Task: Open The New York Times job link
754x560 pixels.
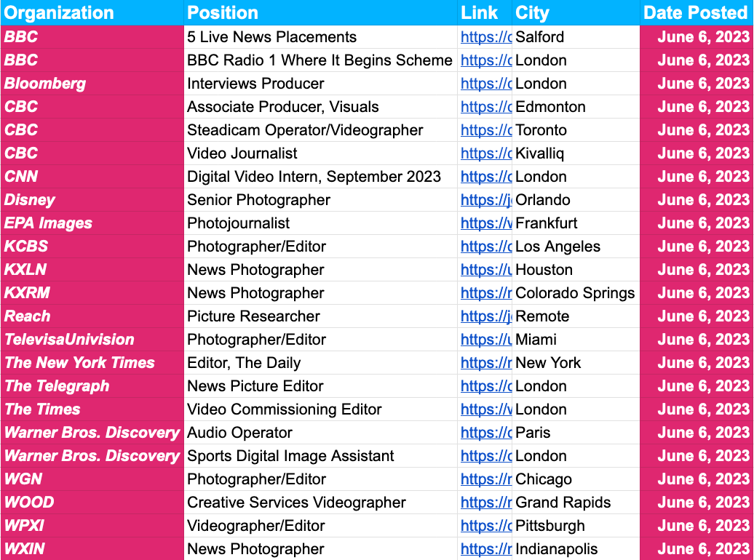Action: [x=485, y=363]
